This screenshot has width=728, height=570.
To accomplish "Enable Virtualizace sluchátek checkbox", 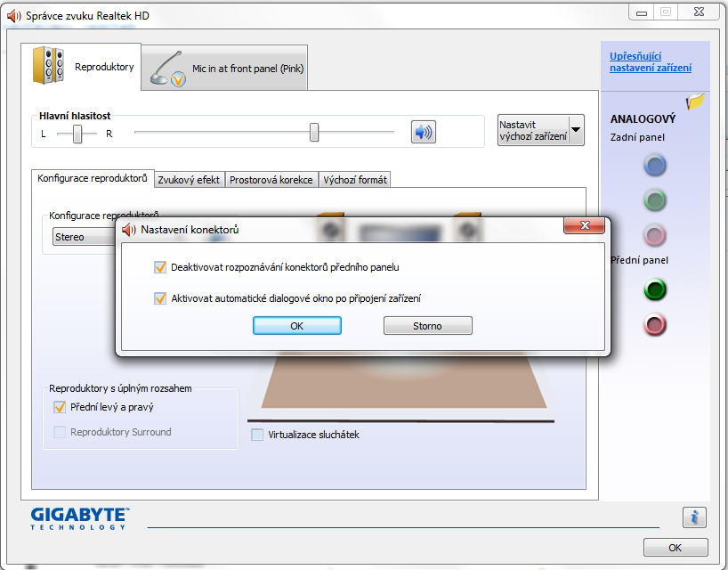I will tap(257, 435).
